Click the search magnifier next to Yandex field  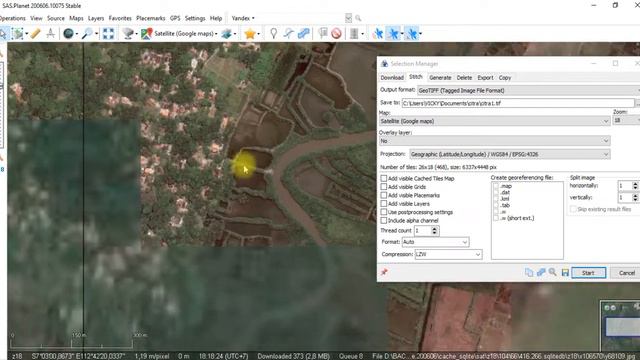358,18
